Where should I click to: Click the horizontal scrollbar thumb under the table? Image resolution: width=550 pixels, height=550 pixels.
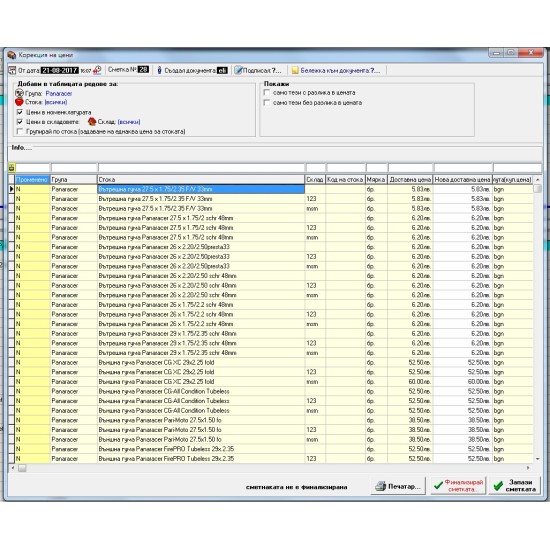[22, 468]
